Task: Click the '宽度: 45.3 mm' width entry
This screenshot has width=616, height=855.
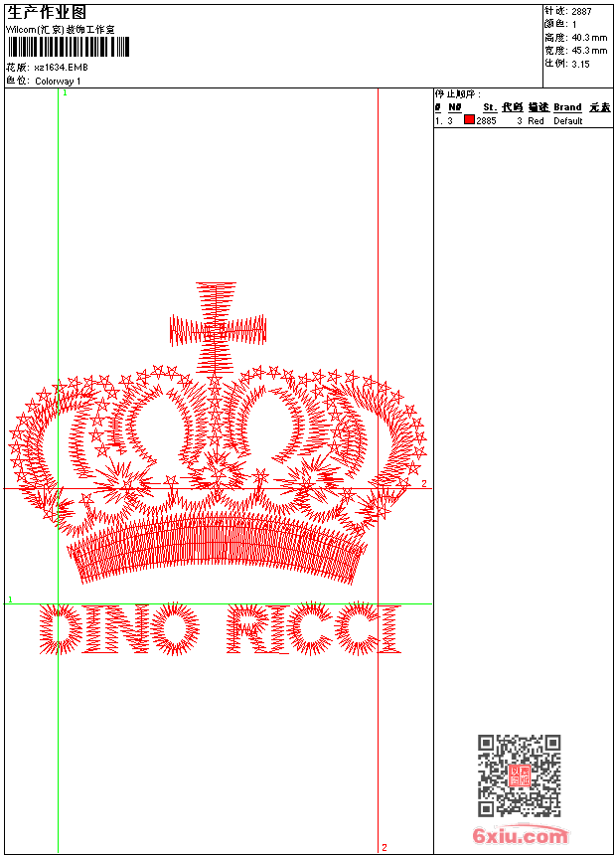Action: coord(575,51)
